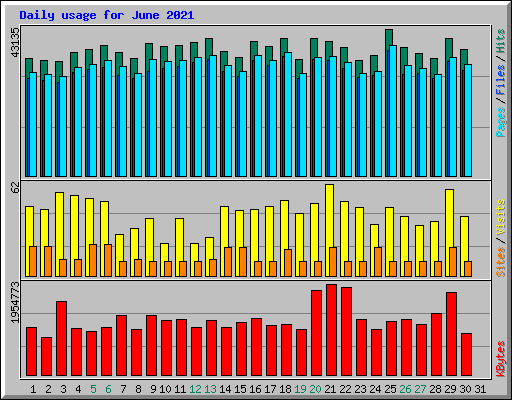This screenshot has width=512, height=400.
Task: Select the cyan files bar for day 30
Action: [x=468, y=120]
